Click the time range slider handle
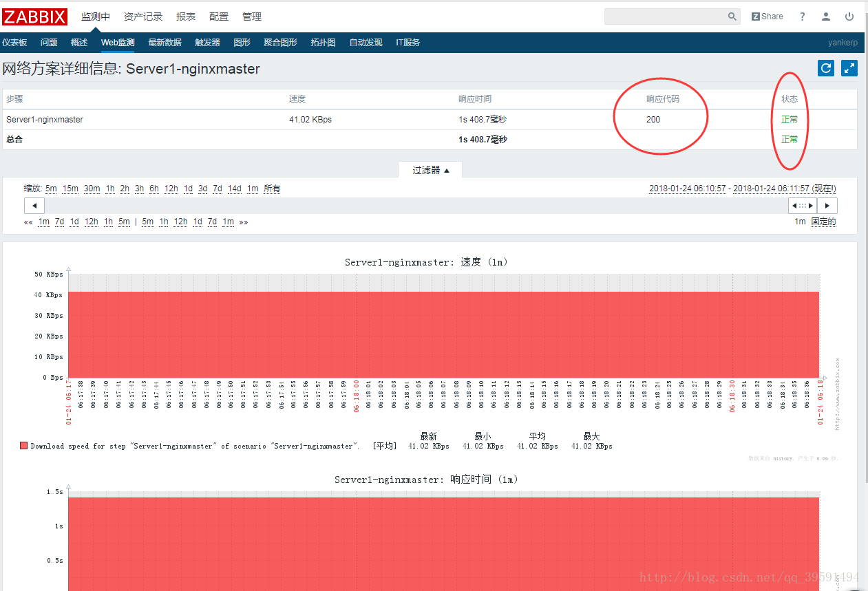This screenshot has width=868, height=591. 801,205
